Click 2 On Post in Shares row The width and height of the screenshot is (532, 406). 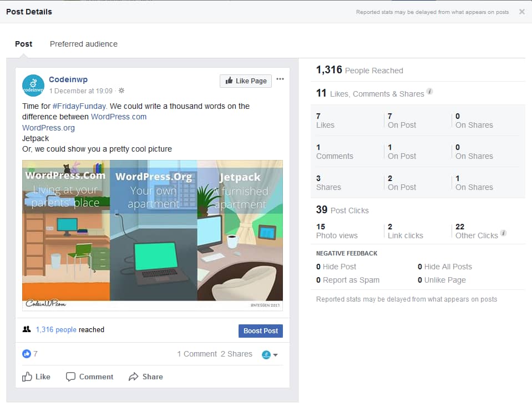(402, 183)
